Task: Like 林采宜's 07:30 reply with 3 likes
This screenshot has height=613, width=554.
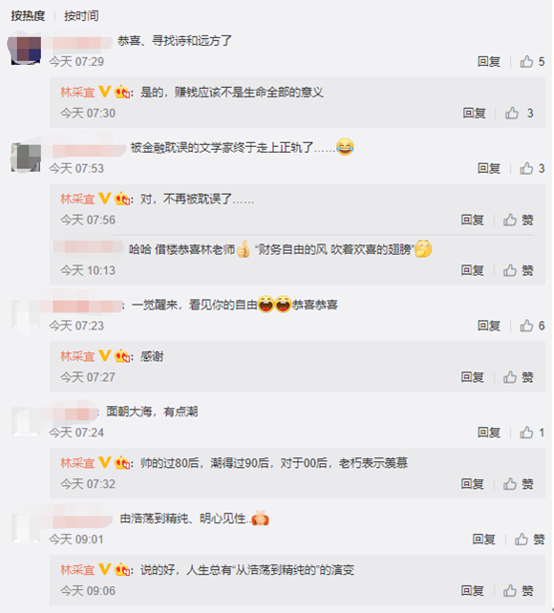Action: click(519, 113)
